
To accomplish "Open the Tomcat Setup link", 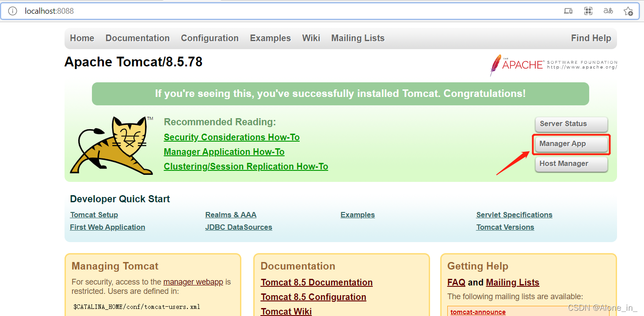I will pyautogui.click(x=94, y=215).
